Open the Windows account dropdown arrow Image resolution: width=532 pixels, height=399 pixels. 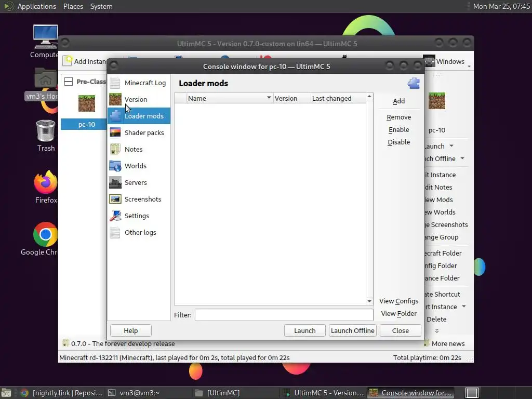tap(469, 66)
